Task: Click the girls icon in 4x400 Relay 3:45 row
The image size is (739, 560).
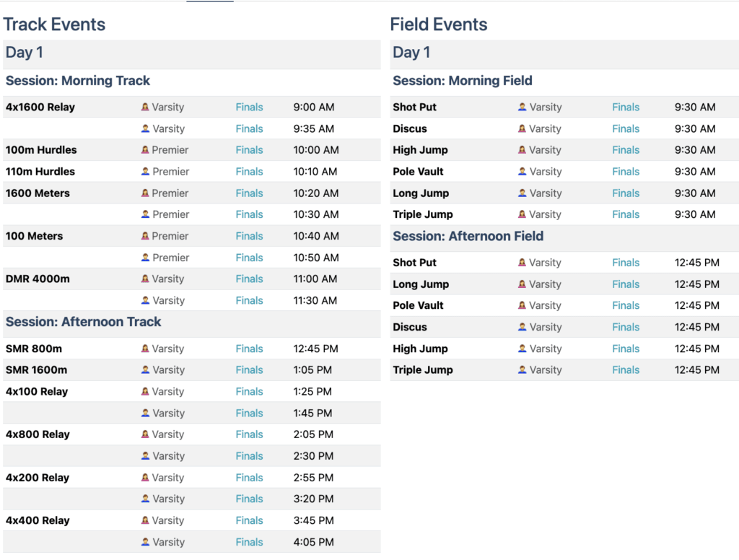Action: click(x=145, y=521)
